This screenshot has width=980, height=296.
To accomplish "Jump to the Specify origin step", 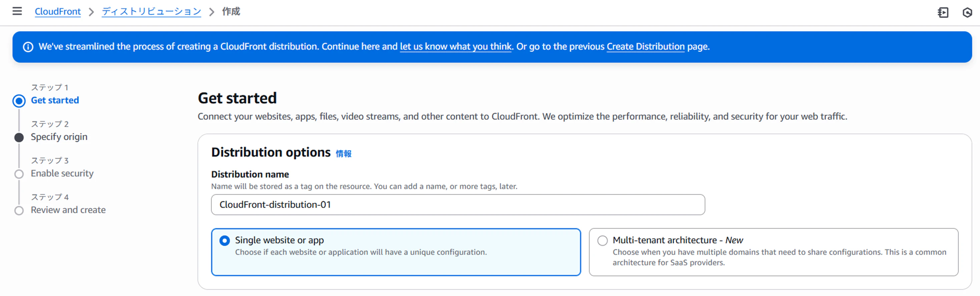I will pos(59,137).
